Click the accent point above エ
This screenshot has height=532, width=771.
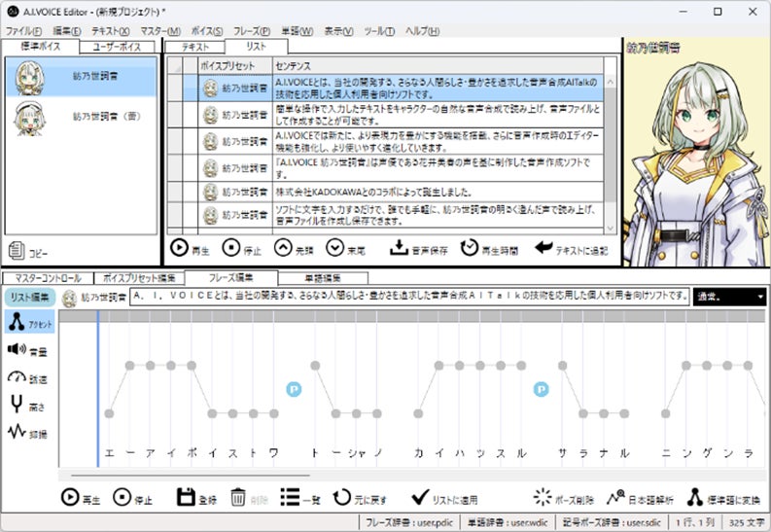coord(109,413)
